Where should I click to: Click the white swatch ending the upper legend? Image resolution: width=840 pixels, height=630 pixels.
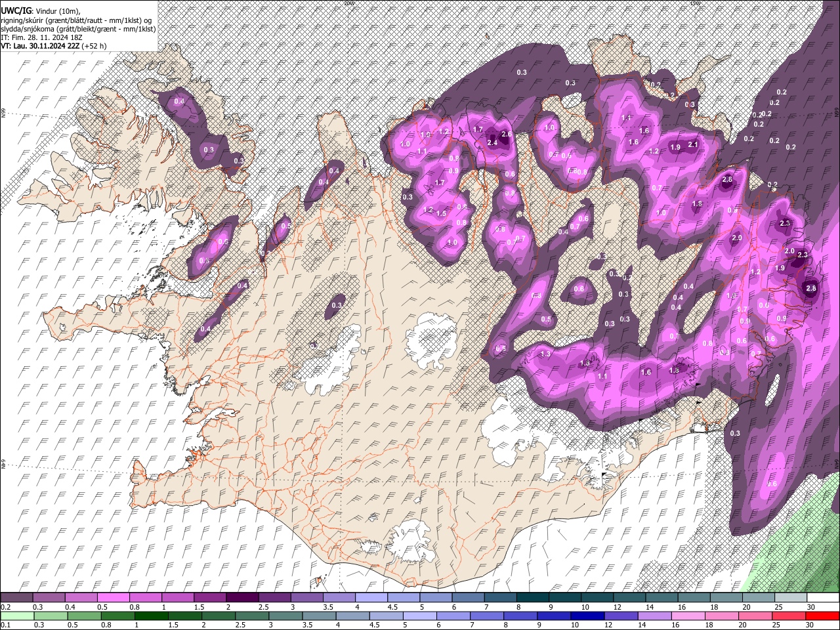point(822,598)
